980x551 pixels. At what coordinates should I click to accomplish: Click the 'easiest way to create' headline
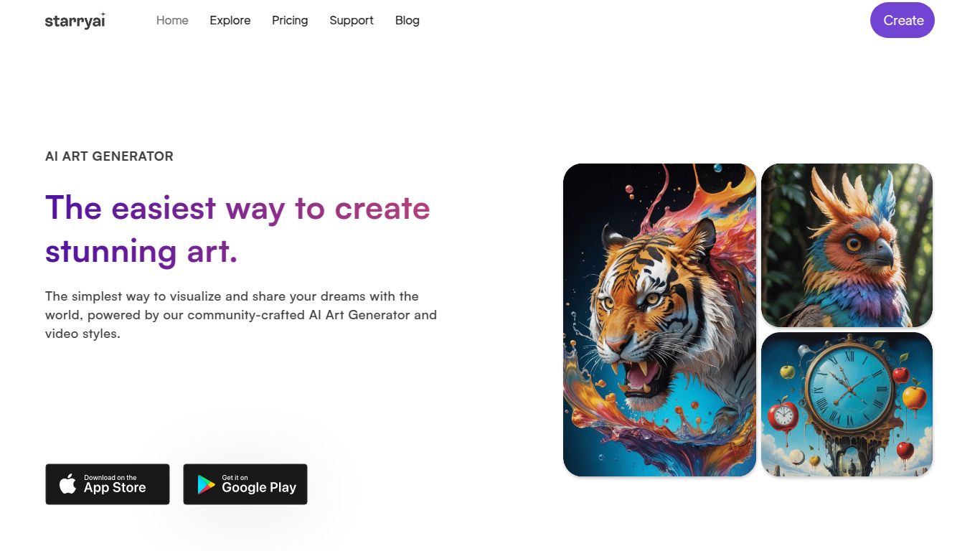click(237, 208)
